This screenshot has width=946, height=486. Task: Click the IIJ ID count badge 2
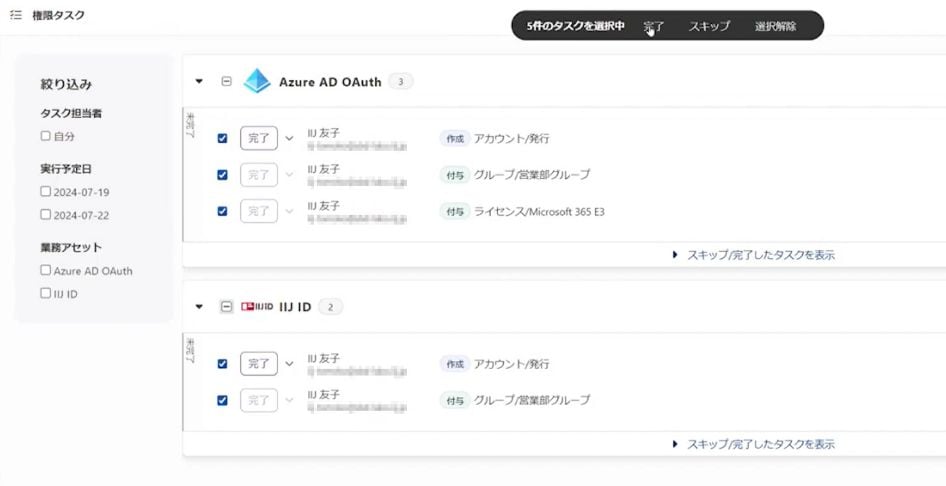tap(330, 306)
